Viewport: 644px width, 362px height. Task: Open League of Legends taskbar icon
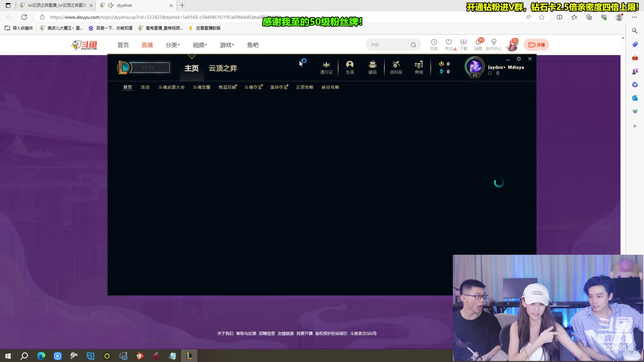pos(189,356)
